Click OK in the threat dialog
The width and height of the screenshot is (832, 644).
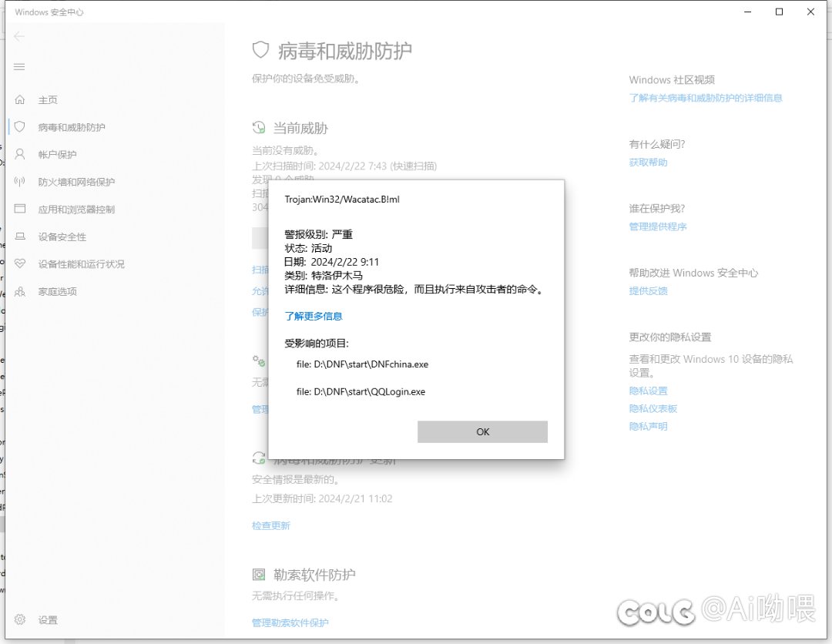pyautogui.click(x=482, y=432)
